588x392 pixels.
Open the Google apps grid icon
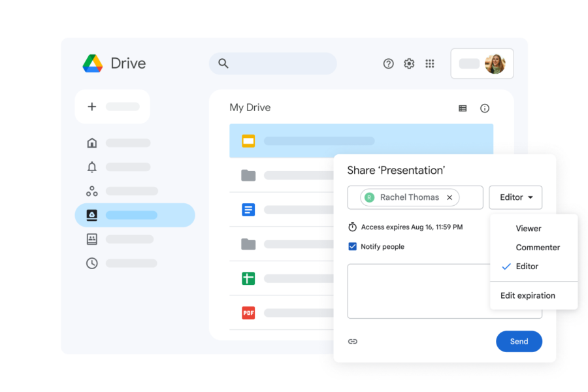coord(430,63)
